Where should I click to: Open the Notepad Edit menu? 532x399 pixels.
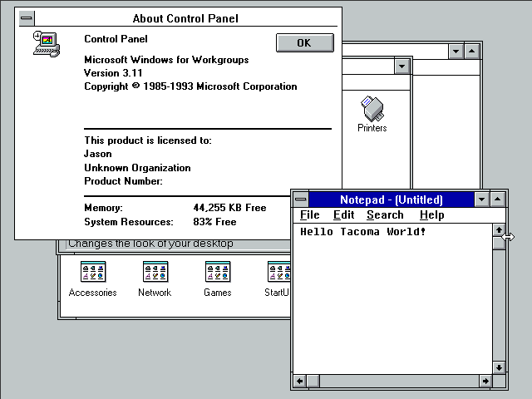[x=343, y=214]
